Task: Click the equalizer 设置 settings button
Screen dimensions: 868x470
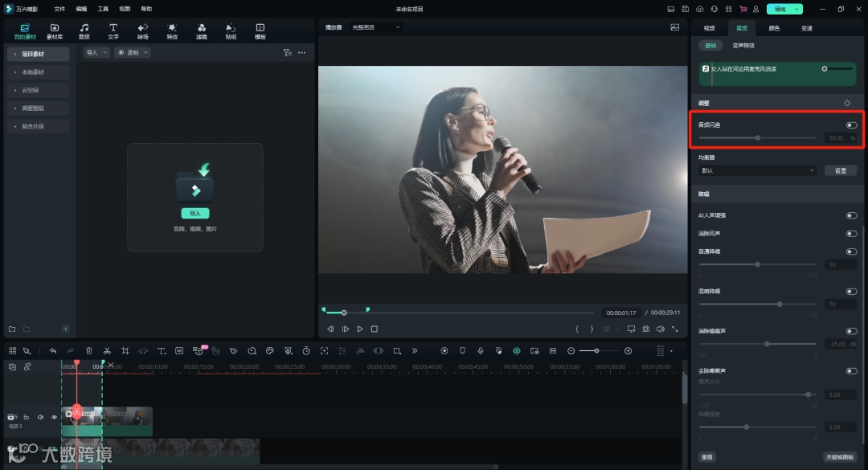Action: pos(841,170)
